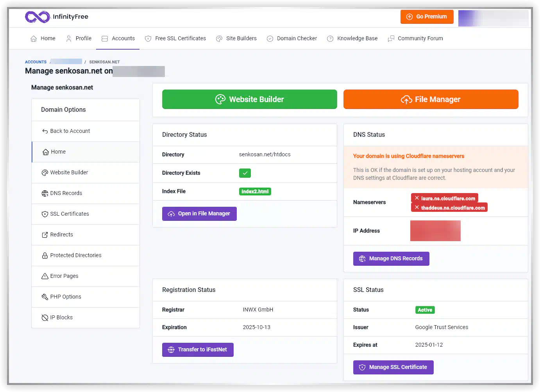Click the Profile person icon
540x392 pixels.
69,39
